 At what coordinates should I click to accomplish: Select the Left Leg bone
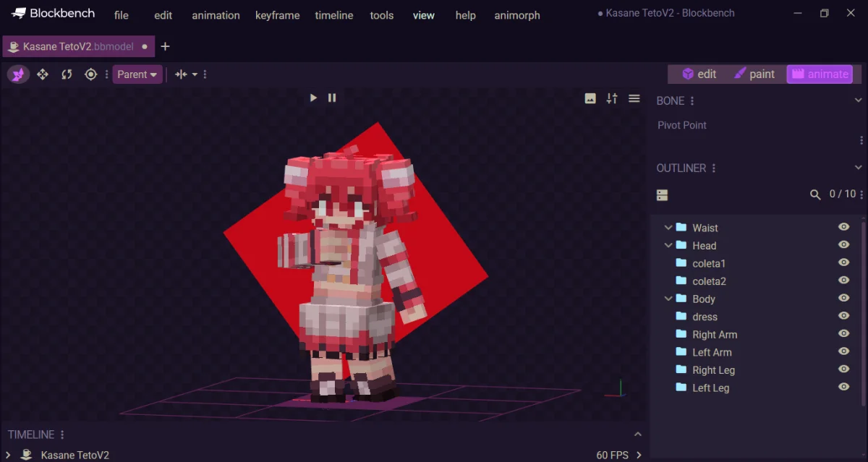point(710,388)
